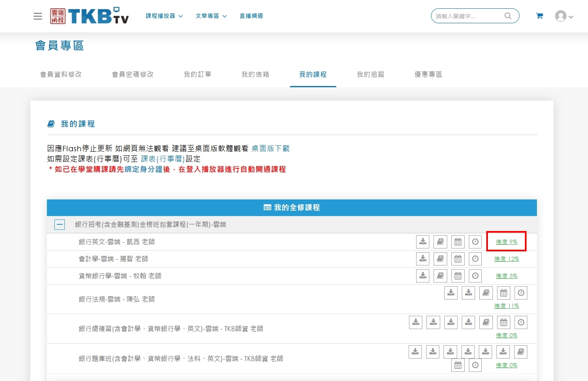Open calendar icon for 銀行題庫班 course
This screenshot has height=381, width=588.
(x=458, y=365)
